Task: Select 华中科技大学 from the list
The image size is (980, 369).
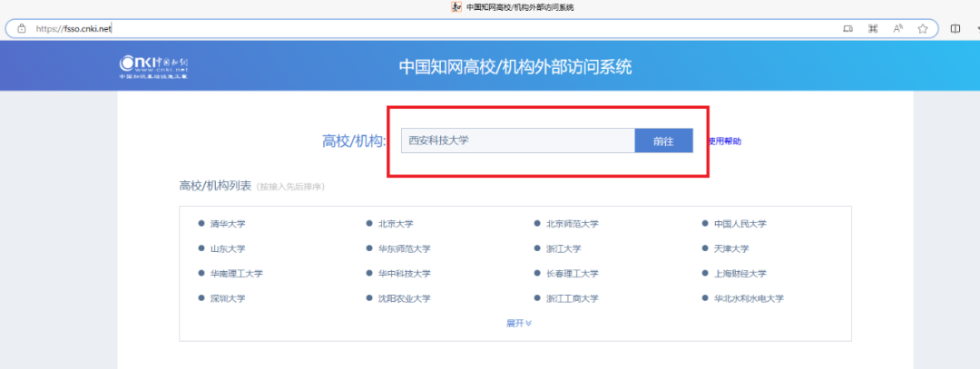Action: pyautogui.click(x=405, y=274)
